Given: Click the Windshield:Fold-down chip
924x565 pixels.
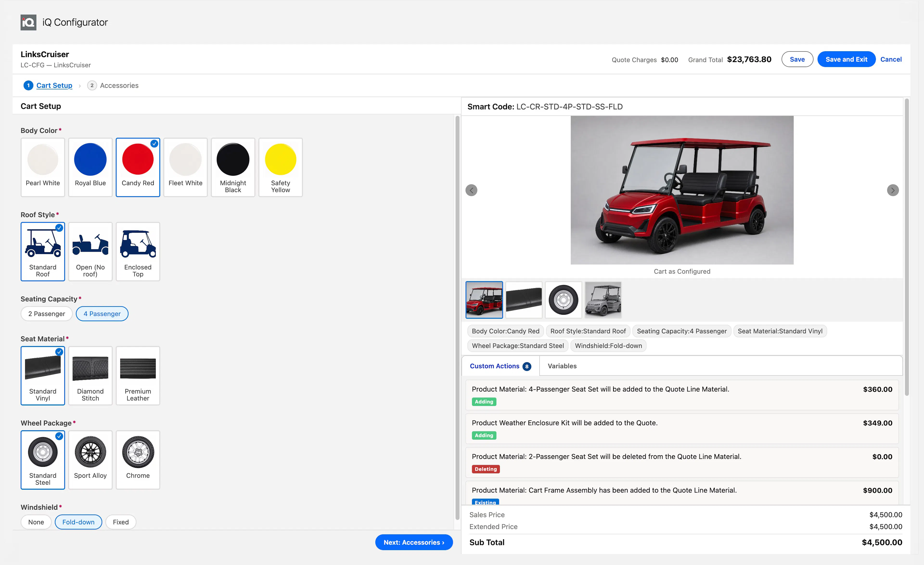Looking at the screenshot, I should 608,346.
